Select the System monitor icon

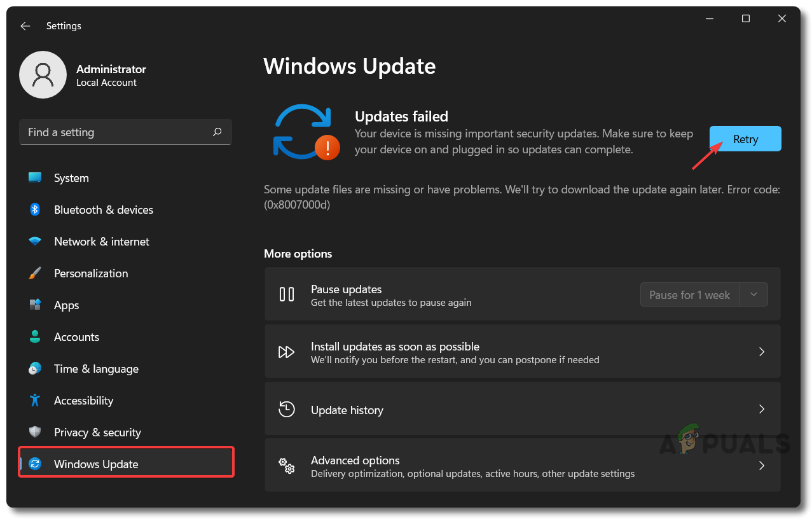point(35,178)
